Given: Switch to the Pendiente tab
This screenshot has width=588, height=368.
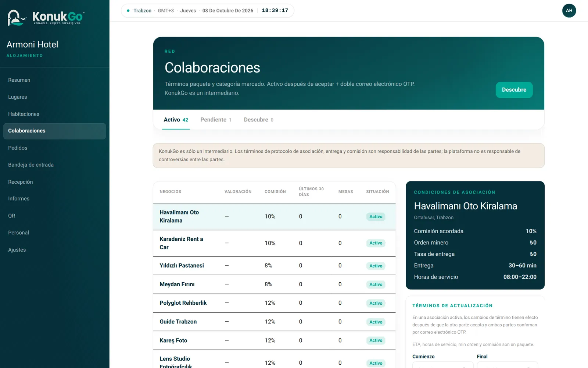Looking at the screenshot, I should coord(216,120).
